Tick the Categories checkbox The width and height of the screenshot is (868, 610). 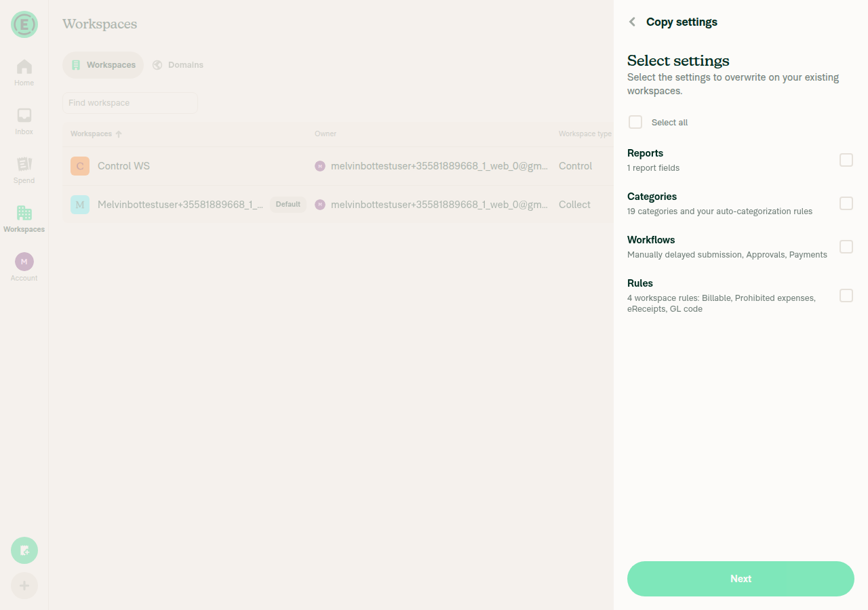(x=846, y=203)
